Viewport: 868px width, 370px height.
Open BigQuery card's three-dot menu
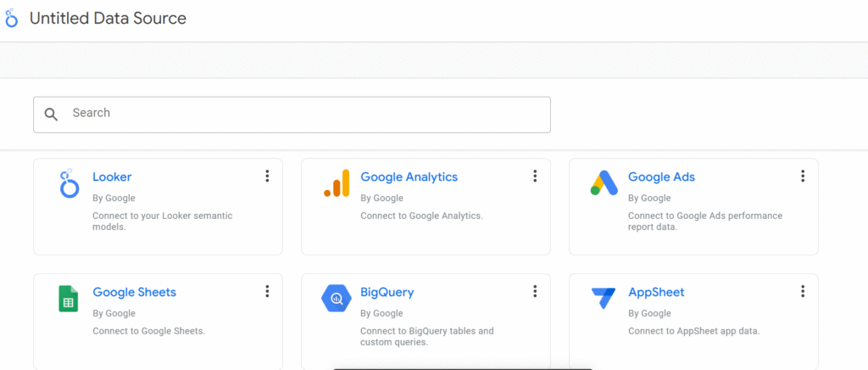click(x=535, y=291)
